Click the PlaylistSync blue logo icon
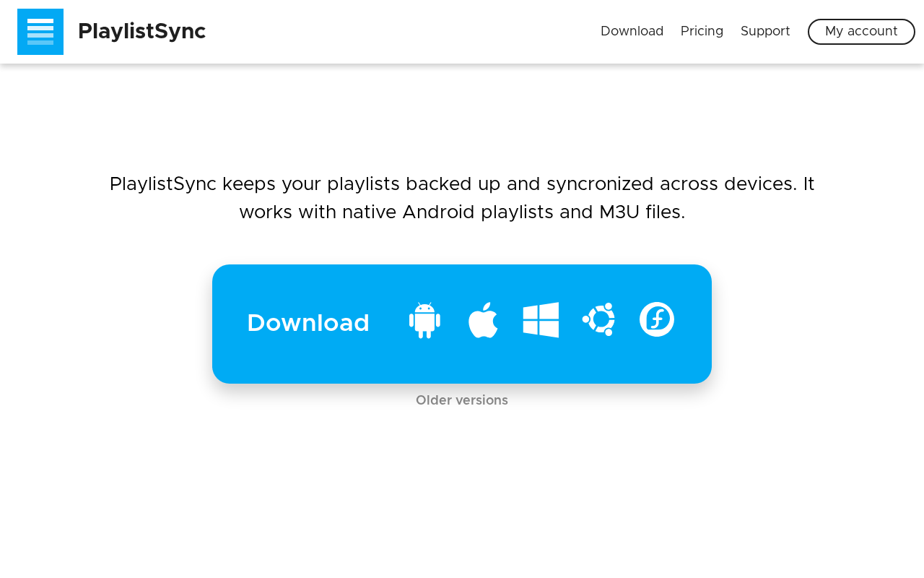This screenshot has width=924, height=578. point(40,32)
